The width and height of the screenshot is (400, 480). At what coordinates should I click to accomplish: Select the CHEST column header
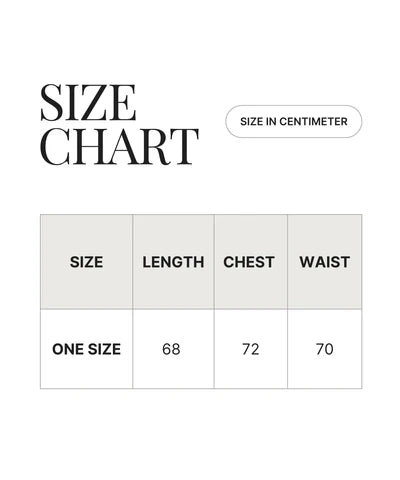[x=249, y=262]
